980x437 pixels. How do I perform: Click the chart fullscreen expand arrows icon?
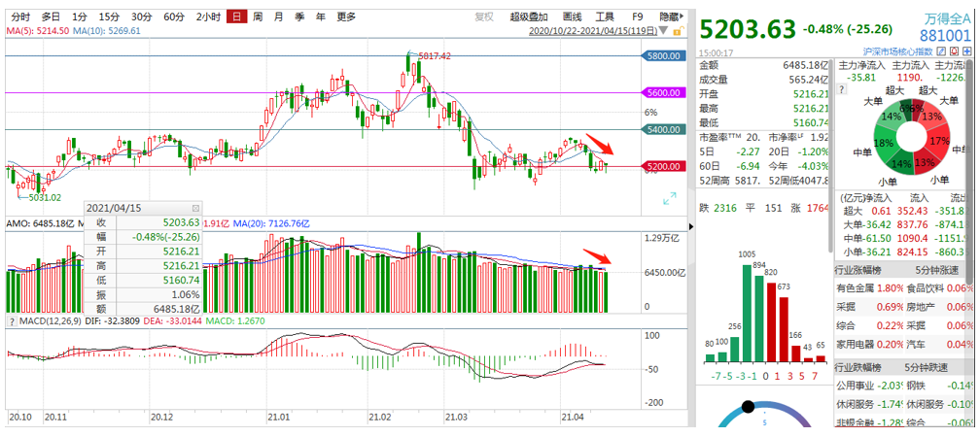669,198
